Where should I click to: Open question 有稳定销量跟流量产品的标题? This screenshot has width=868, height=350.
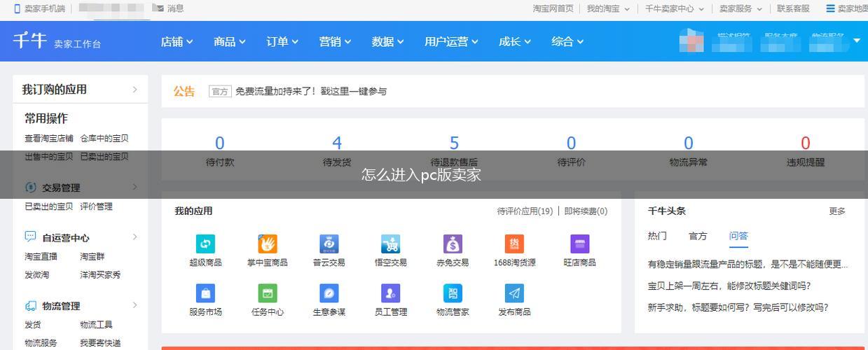click(748, 265)
